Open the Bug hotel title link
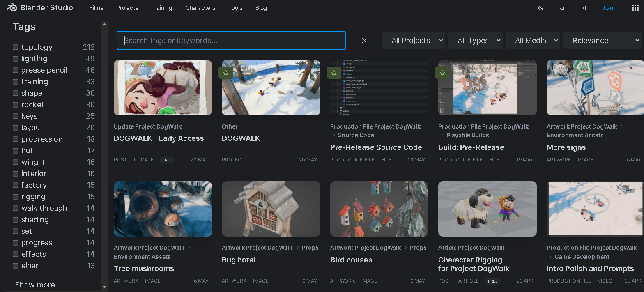 239,260
